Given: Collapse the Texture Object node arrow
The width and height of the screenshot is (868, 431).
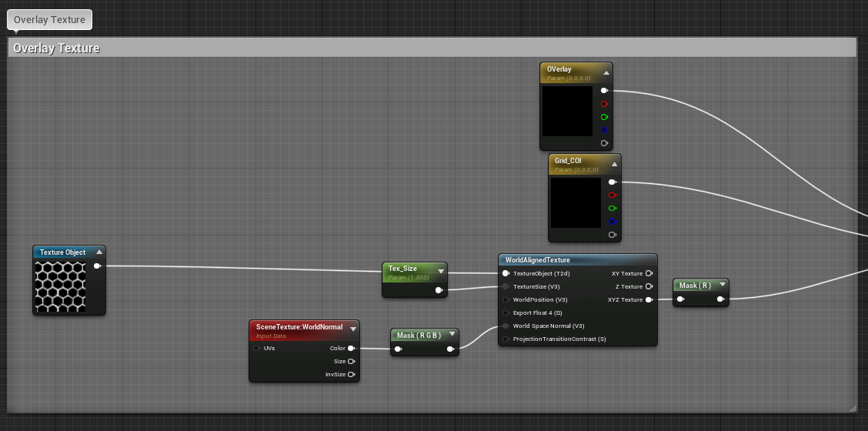Looking at the screenshot, I should pyautogui.click(x=99, y=252).
